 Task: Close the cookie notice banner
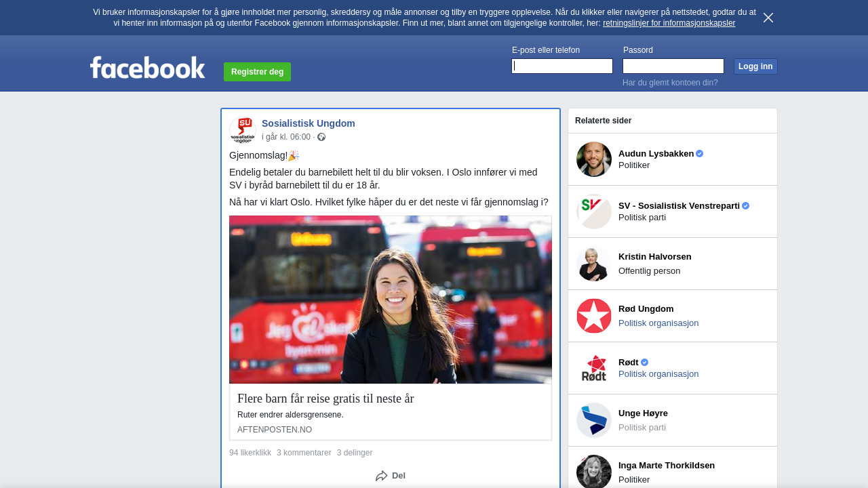click(768, 18)
